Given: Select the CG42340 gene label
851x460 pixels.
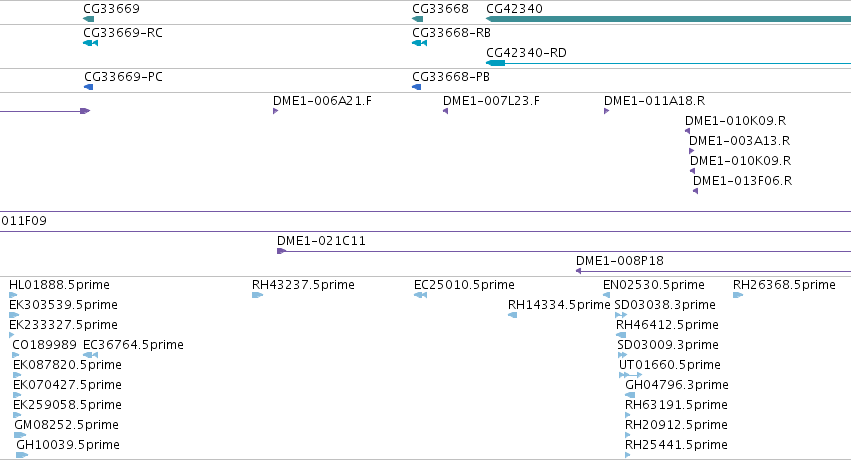Looking at the screenshot, I should coord(514,9).
